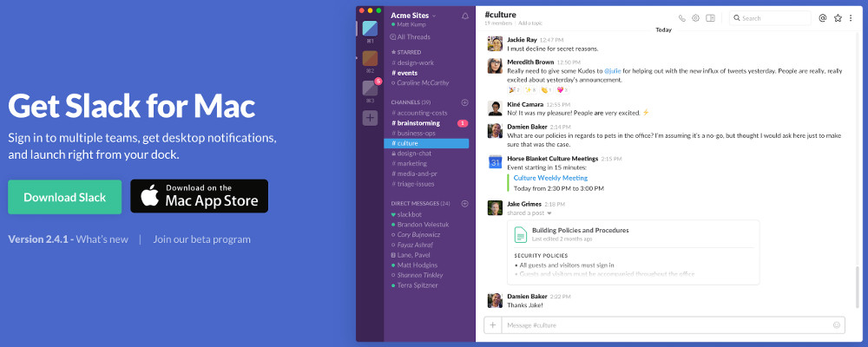Open media-and-pr channel
The height and width of the screenshot is (347, 868).
coord(413,173)
